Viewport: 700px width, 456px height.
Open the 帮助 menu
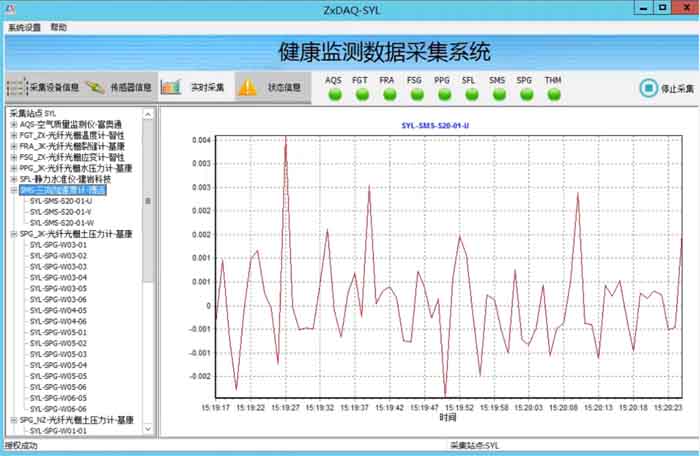pos(59,28)
